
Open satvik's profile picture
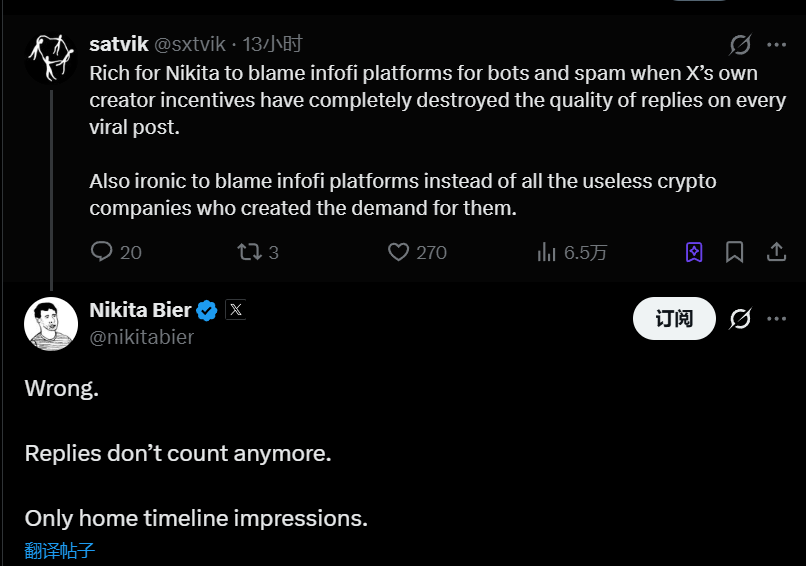click(50, 57)
